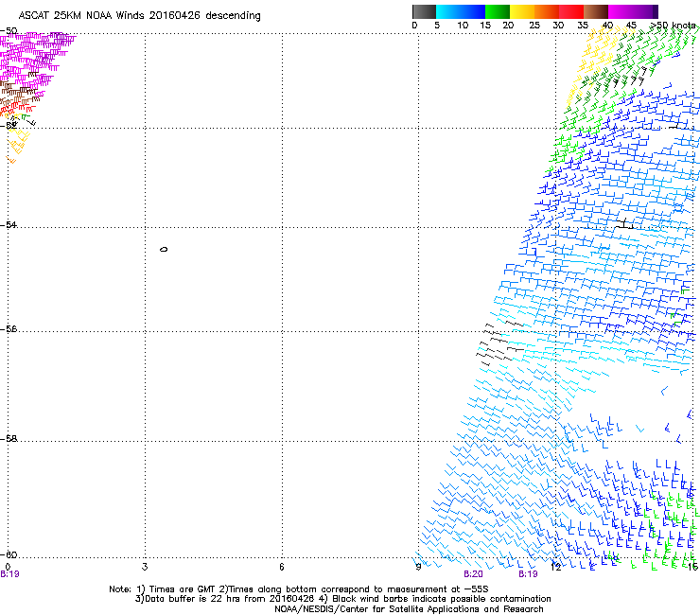The width and height of the screenshot is (700, 615).
Task: Click the '45' label under the color bar
Action: click(631, 26)
